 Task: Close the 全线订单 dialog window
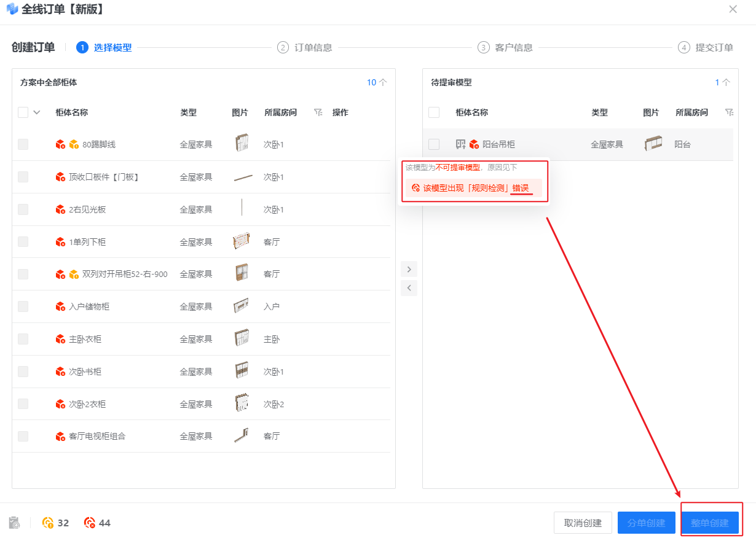point(733,9)
